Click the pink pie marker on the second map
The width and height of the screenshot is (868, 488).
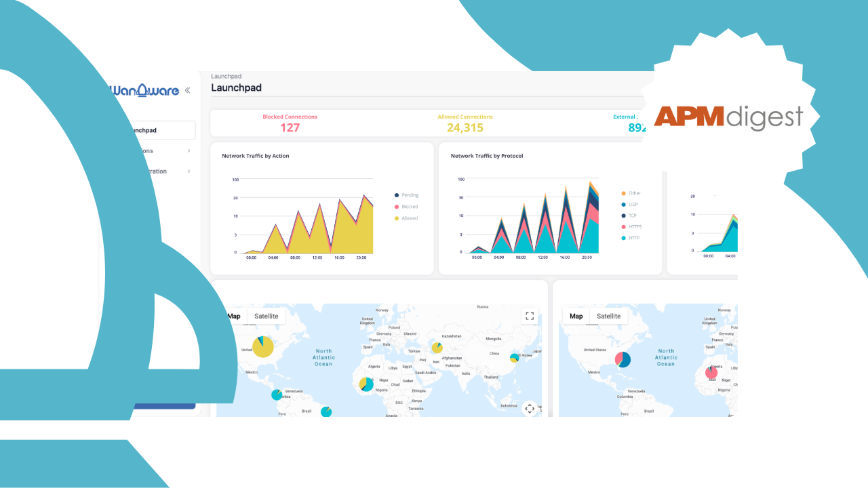click(712, 371)
